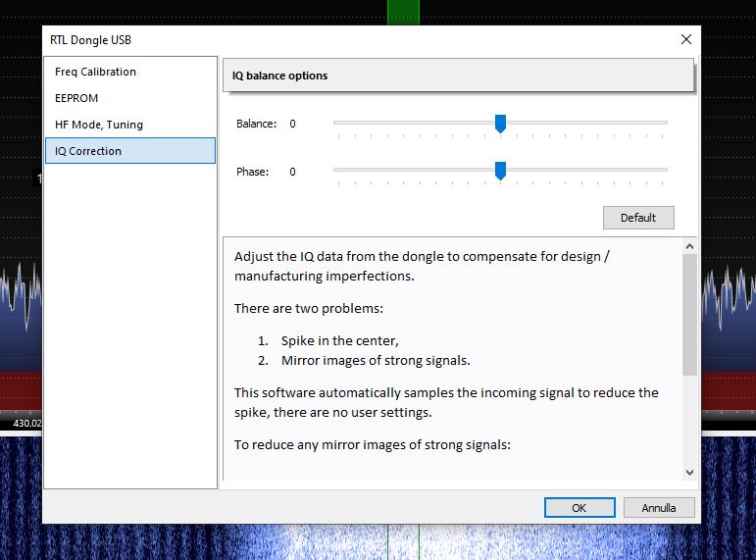Select Freq Calibration in the left list

point(95,72)
